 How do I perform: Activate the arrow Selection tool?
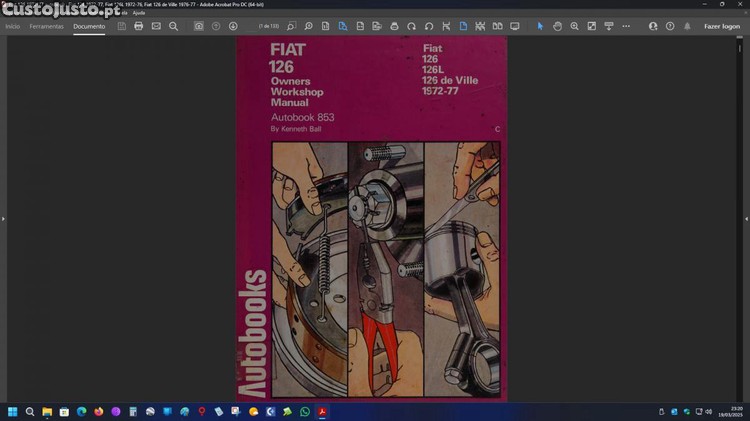(540, 26)
